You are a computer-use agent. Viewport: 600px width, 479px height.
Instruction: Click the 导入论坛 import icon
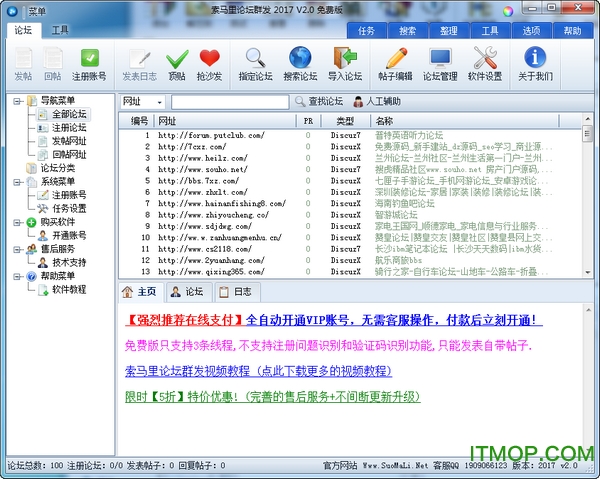[345, 64]
